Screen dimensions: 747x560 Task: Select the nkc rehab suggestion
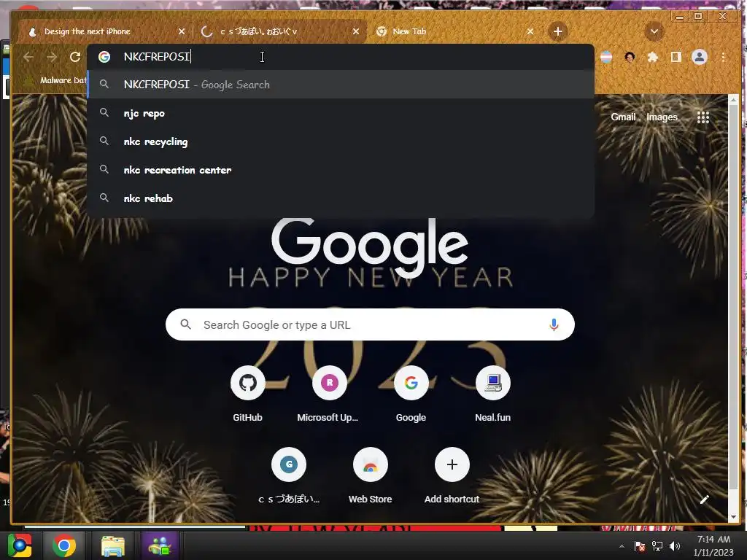click(x=341, y=198)
